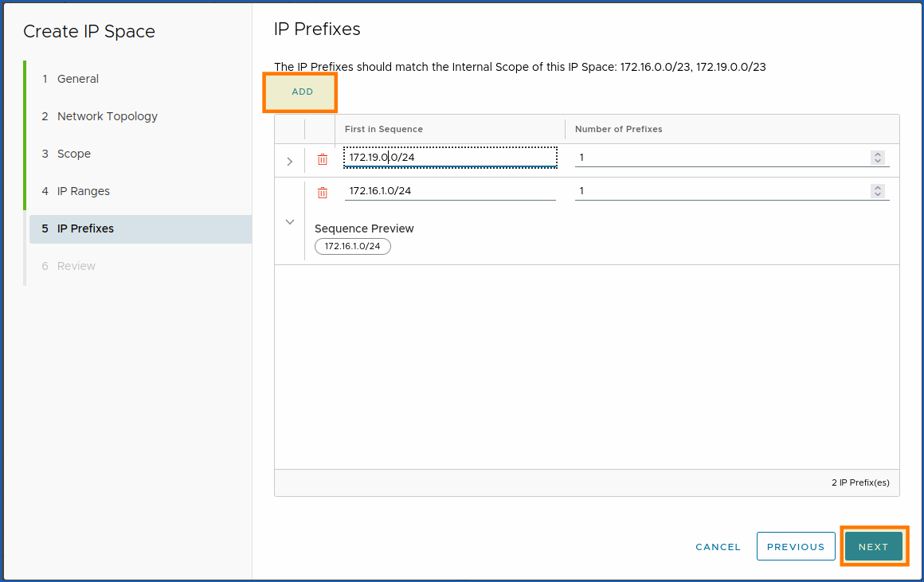Screen dimensions: 924x582
Task: Decrement Number of Prefixes for 172.16.1.0/24
Action: [x=878, y=194]
